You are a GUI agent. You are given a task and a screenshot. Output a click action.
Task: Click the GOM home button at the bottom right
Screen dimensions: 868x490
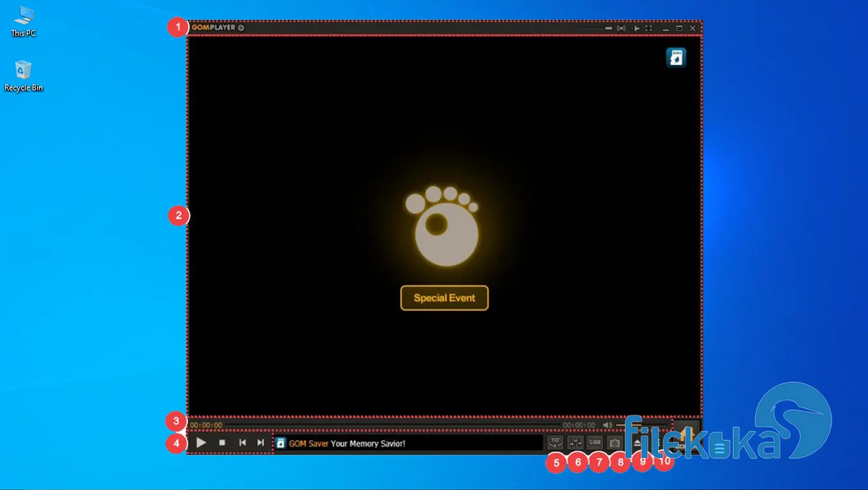pos(687,436)
